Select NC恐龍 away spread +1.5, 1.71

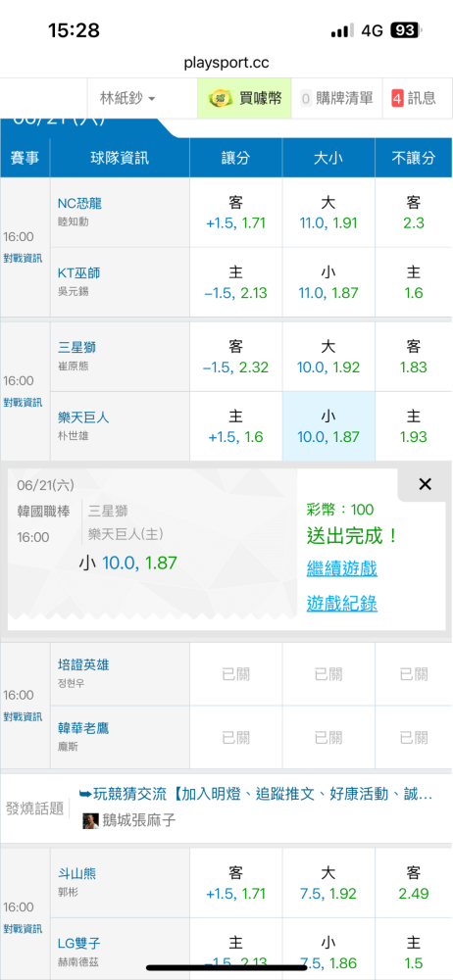pyautogui.click(x=236, y=213)
